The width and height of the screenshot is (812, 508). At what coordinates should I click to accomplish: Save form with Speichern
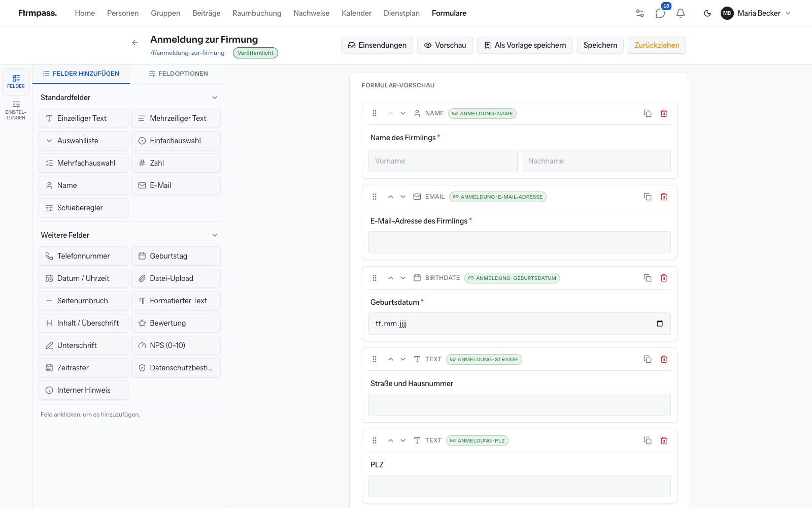pos(600,45)
